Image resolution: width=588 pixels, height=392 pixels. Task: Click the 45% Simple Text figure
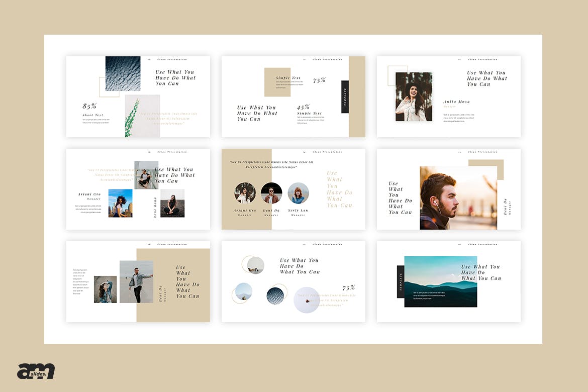point(304,107)
